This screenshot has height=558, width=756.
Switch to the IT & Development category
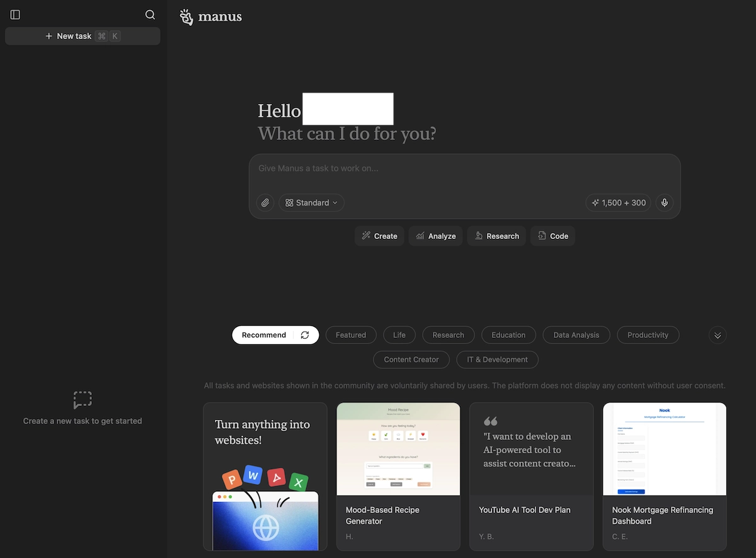[498, 360]
